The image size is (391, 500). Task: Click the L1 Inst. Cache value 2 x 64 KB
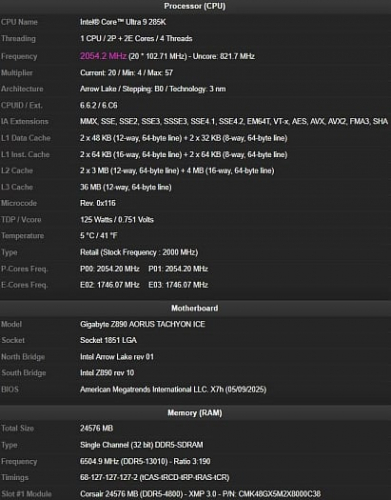click(184, 155)
